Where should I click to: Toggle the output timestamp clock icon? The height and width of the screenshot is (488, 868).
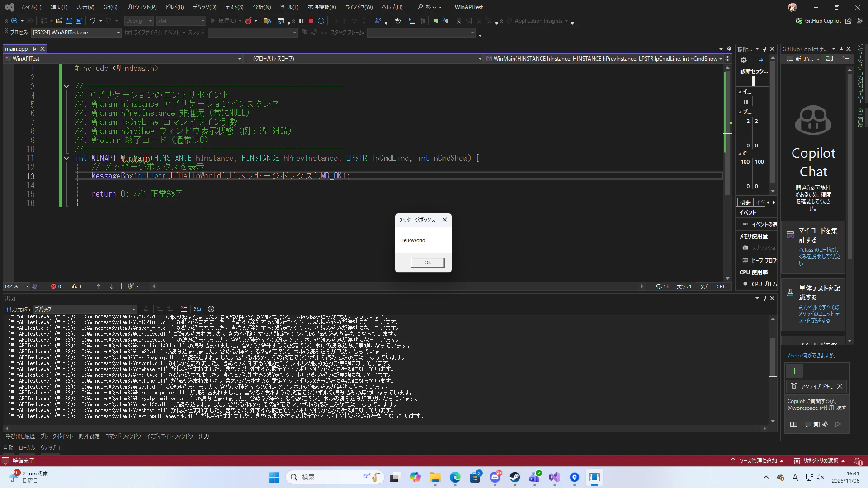(x=211, y=309)
